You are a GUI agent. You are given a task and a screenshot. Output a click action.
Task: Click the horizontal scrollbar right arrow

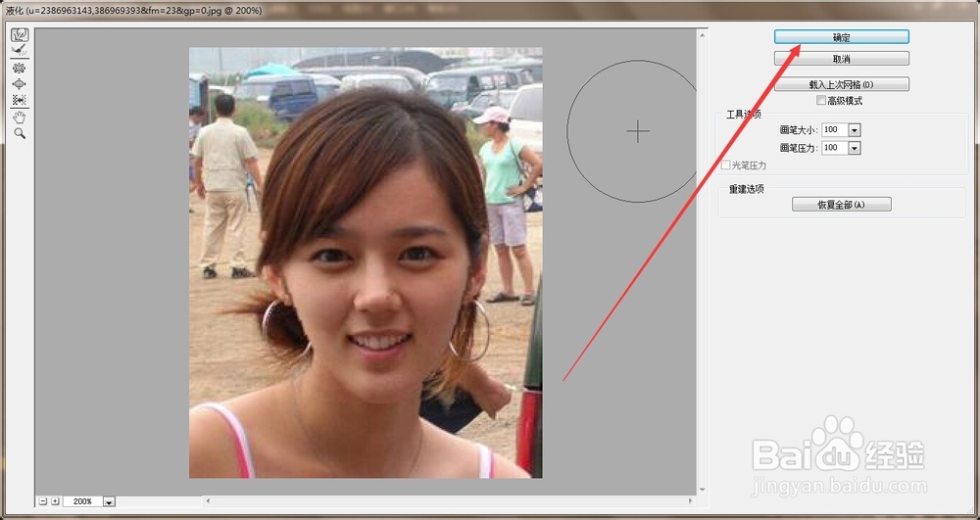pos(691,500)
